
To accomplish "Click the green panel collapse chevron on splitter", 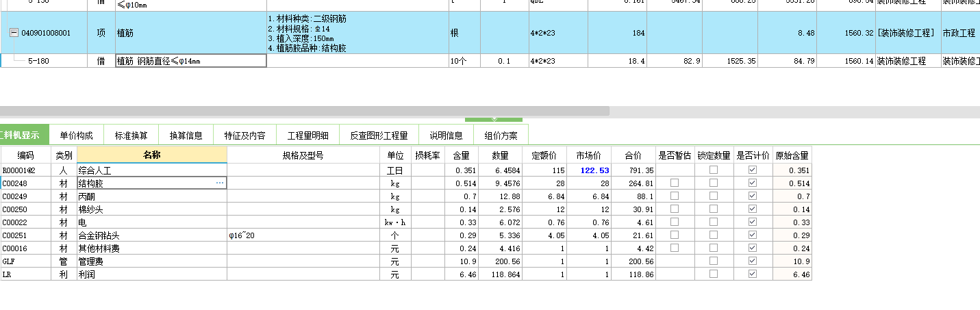I will [493, 120].
